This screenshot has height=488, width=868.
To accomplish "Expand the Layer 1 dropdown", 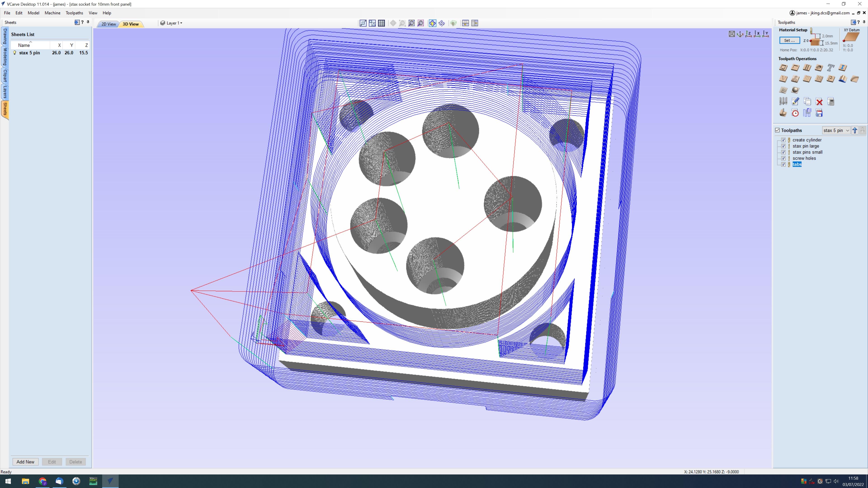I will pyautogui.click(x=174, y=23).
